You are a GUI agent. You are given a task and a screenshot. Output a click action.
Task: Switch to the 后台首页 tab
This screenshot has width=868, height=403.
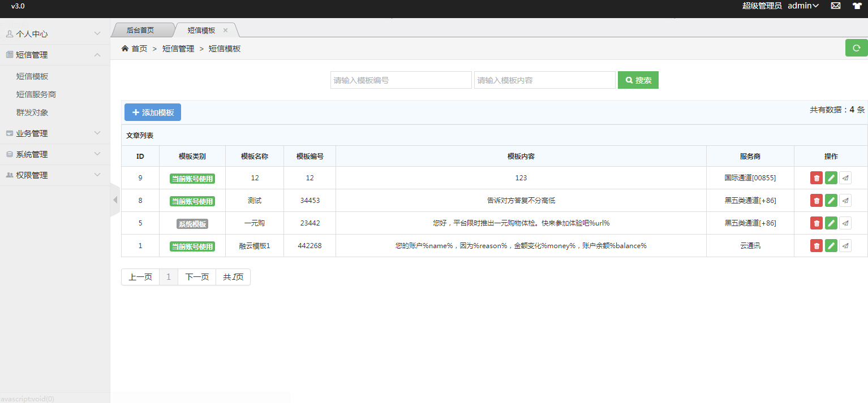(140, 30)
